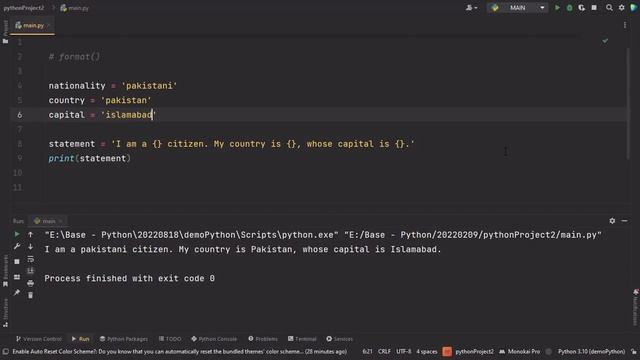This screenshot has width=640, height=360.
Task: Open the Run tool window tab
Action: tap(80, 339)
